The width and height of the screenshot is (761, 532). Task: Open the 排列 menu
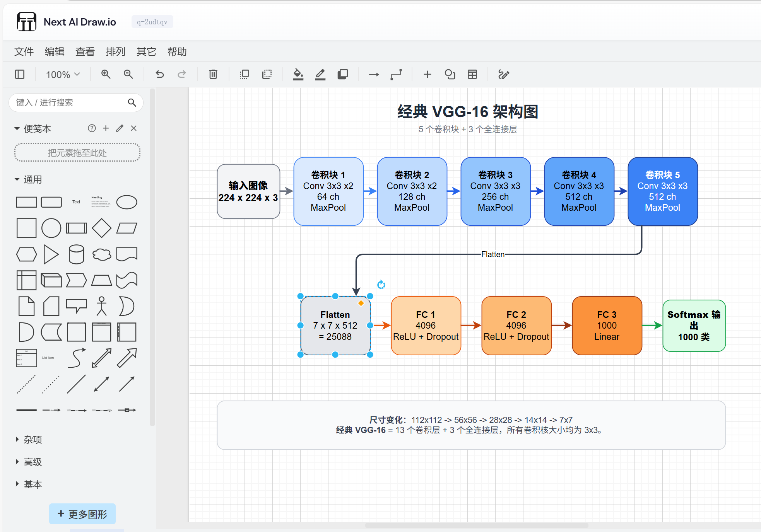115,51
